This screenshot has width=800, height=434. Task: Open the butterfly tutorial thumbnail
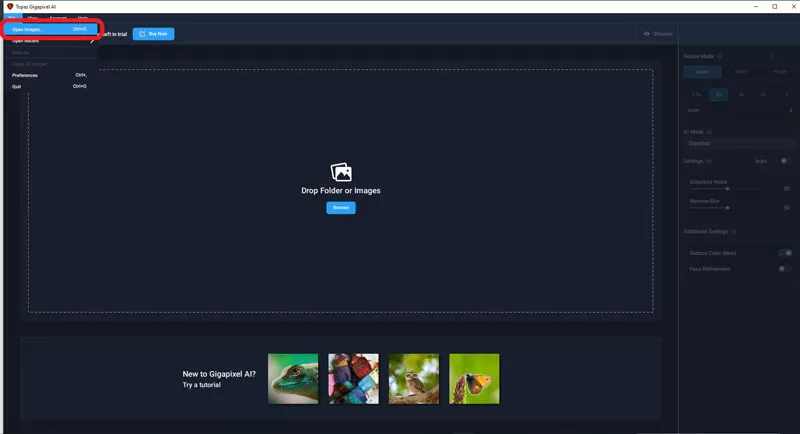(x=474, y=379)
